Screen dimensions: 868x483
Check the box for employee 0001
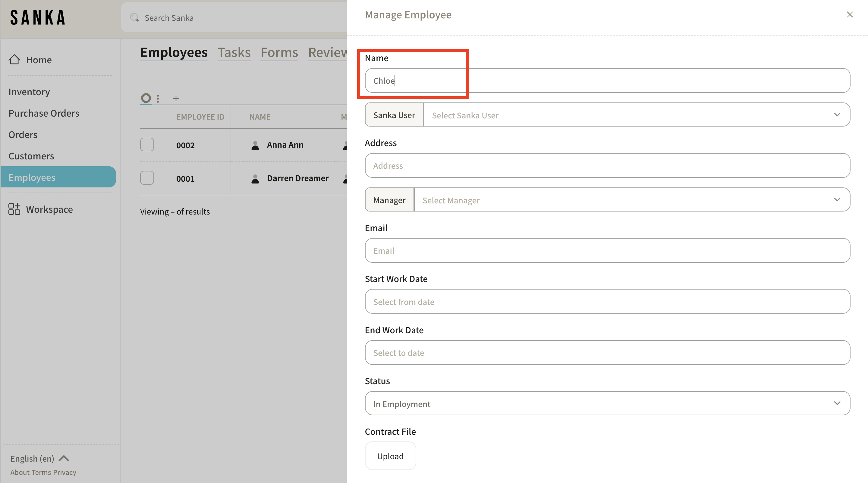147,178
